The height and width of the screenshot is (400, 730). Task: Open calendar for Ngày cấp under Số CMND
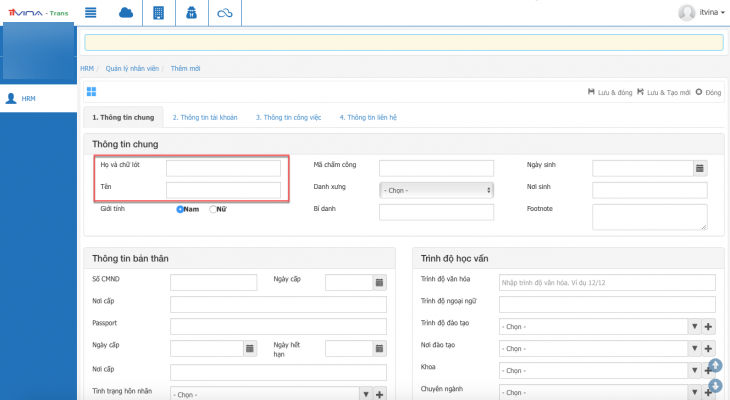(x=380, y=283)
